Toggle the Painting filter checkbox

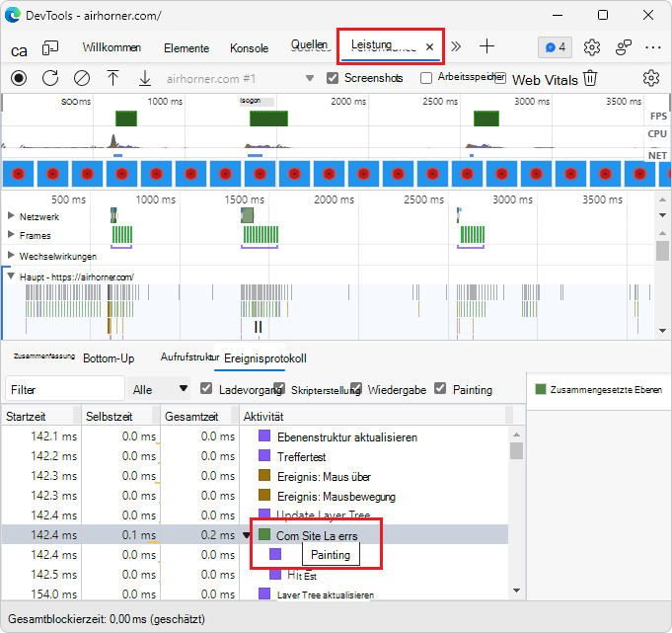pyautogui.click(x=440, y=388)
